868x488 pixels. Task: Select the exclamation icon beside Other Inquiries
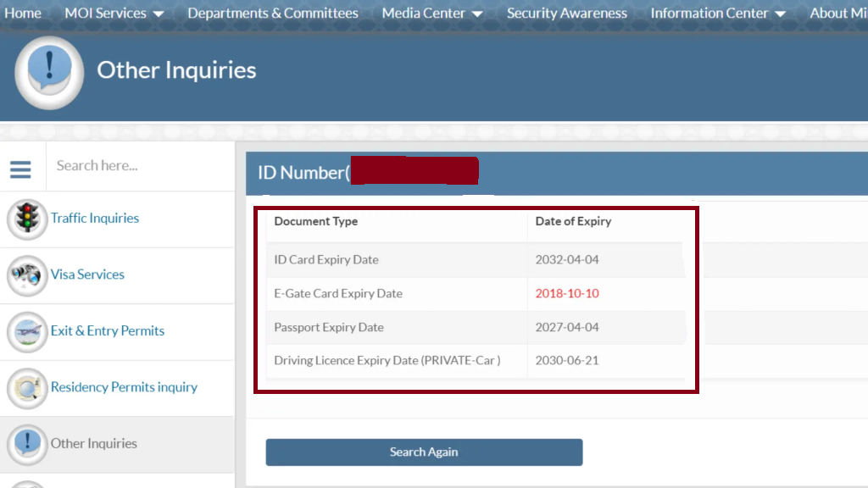[x=26, y=443]
